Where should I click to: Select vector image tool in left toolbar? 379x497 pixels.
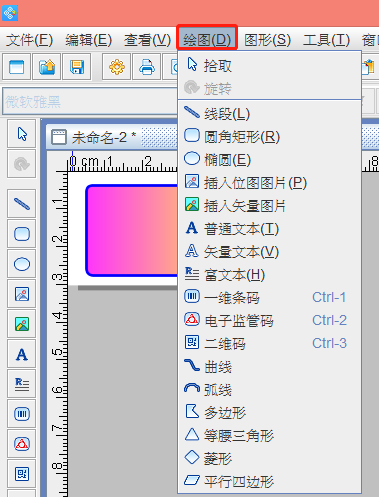[22, 324]
